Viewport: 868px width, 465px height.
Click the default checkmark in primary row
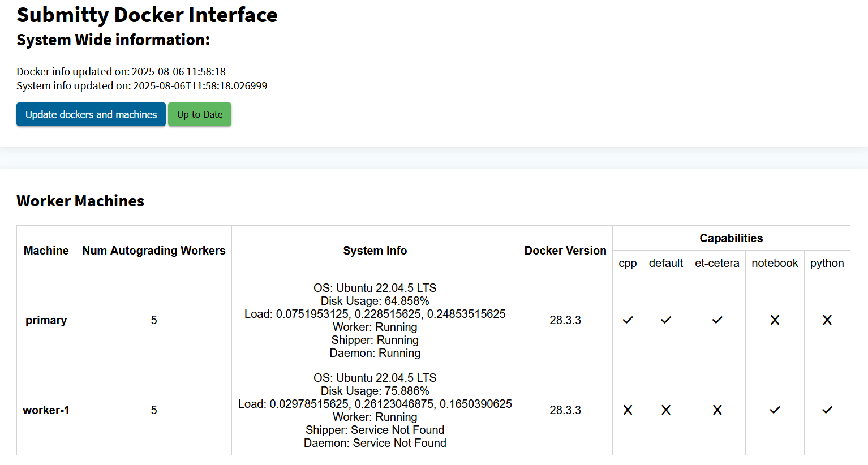pyautogui.click(x=666, y=320)
